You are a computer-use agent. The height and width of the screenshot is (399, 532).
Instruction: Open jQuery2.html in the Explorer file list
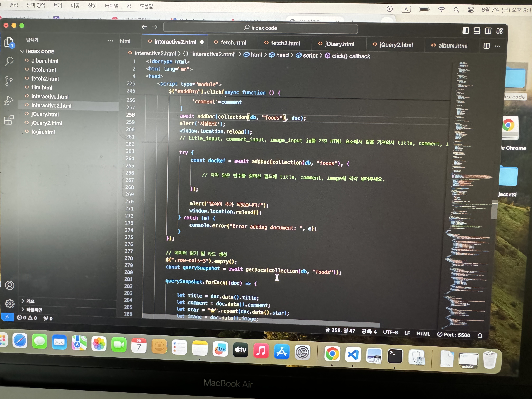point(46,123)
